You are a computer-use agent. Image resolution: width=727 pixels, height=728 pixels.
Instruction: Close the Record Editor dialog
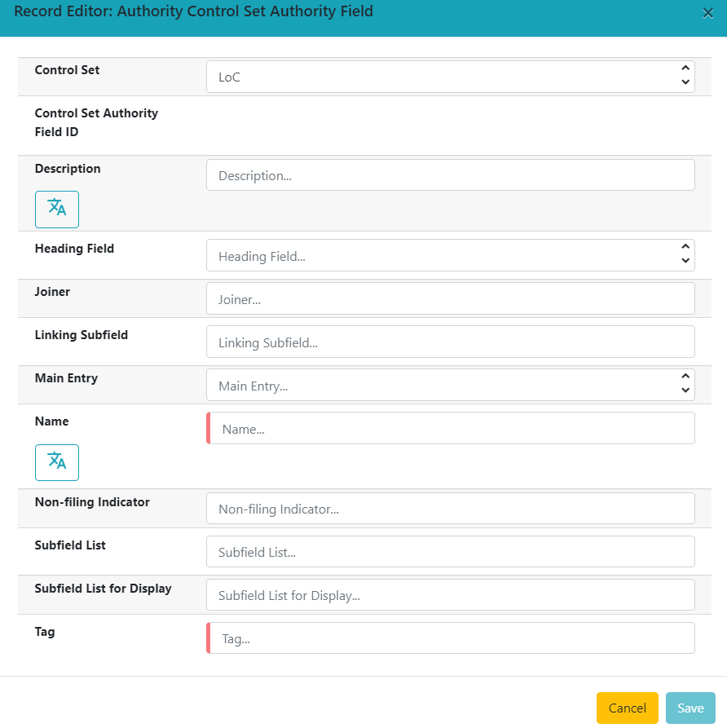coord(707,13)
